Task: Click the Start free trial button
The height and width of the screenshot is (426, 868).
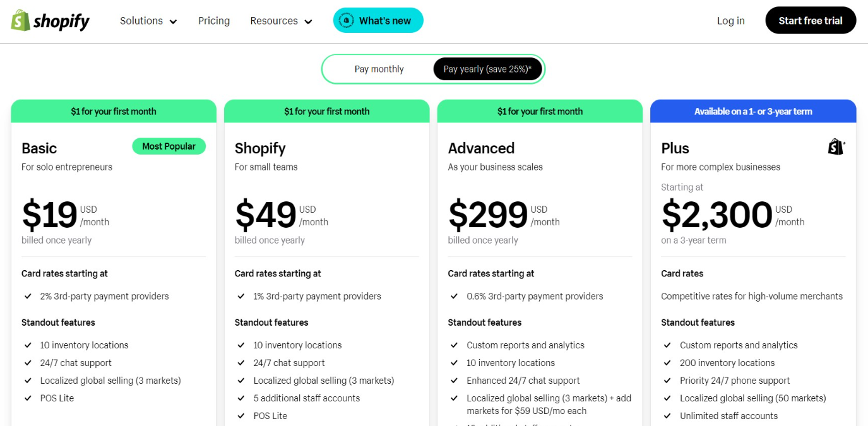Action: pyautogui.click(x=811, y=21)
